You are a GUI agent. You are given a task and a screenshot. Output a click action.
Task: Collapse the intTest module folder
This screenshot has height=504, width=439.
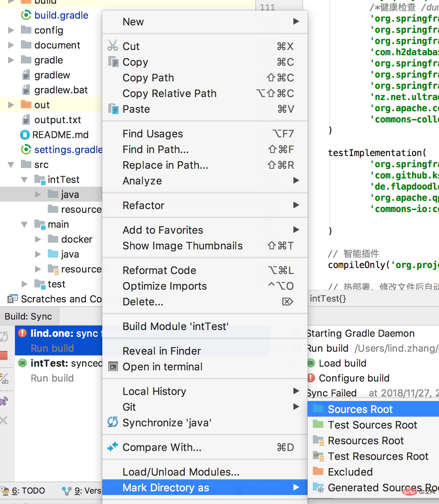coord(25,180)
